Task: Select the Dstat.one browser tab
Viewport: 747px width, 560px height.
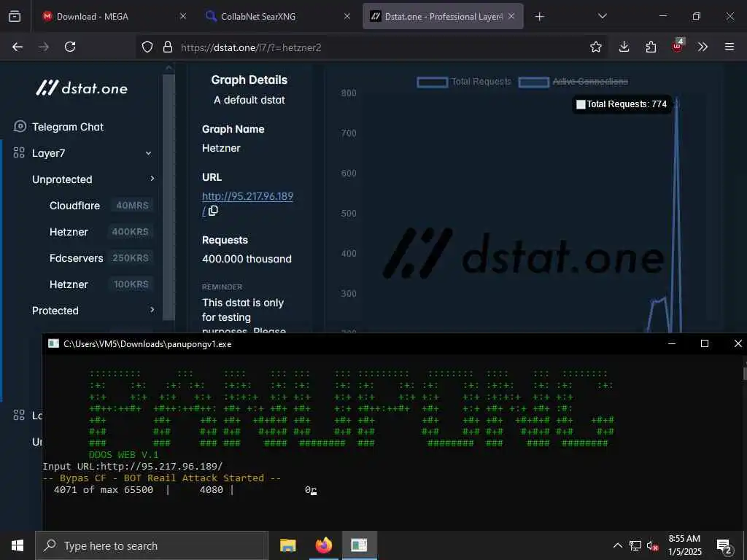Action: [443, 16]
